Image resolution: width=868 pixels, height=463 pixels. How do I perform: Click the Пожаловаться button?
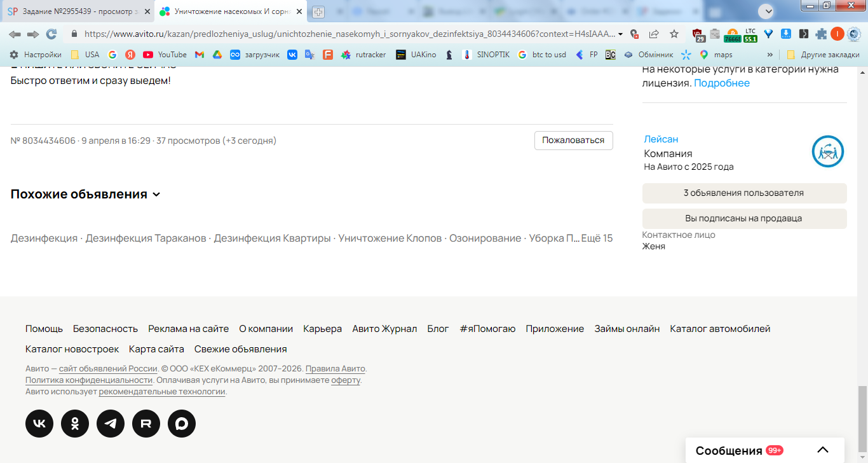pos(573,141)
